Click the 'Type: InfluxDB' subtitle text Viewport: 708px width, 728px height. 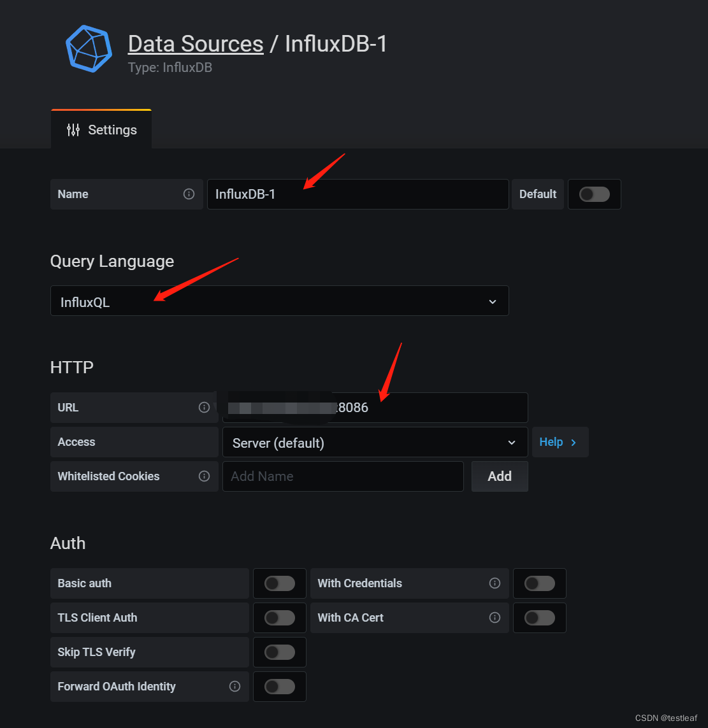(170, 68)
